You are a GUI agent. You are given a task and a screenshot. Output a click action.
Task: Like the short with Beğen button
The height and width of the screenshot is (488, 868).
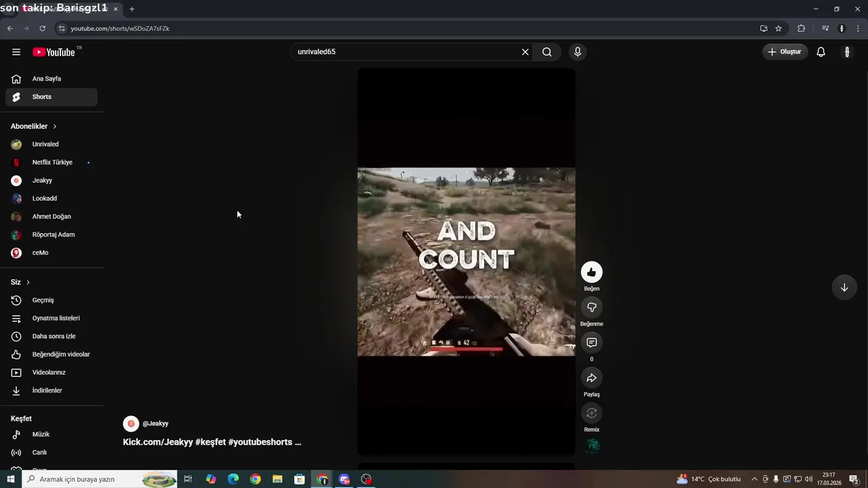[x=591, y=272]
